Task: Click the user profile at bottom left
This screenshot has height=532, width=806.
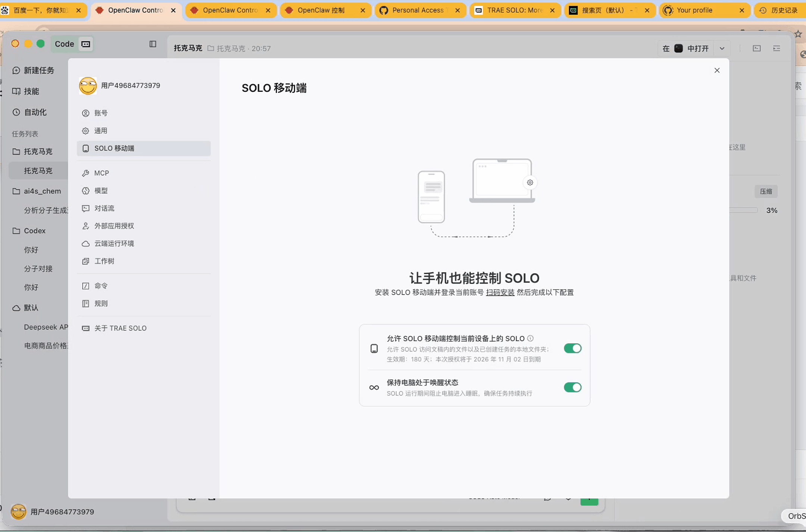Action: pyautogui.click(x=53, y=512)
